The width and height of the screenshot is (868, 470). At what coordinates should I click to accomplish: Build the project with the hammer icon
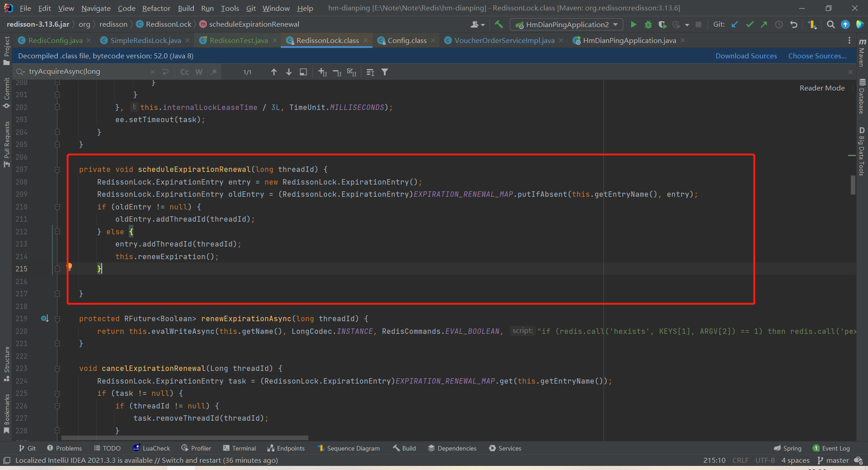pos(499,24)
